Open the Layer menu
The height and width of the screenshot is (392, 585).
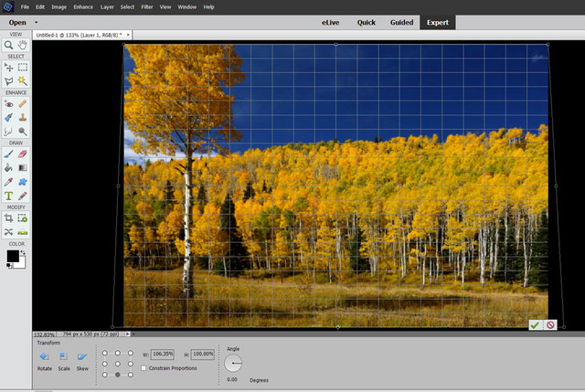click(x=107, y=6)
